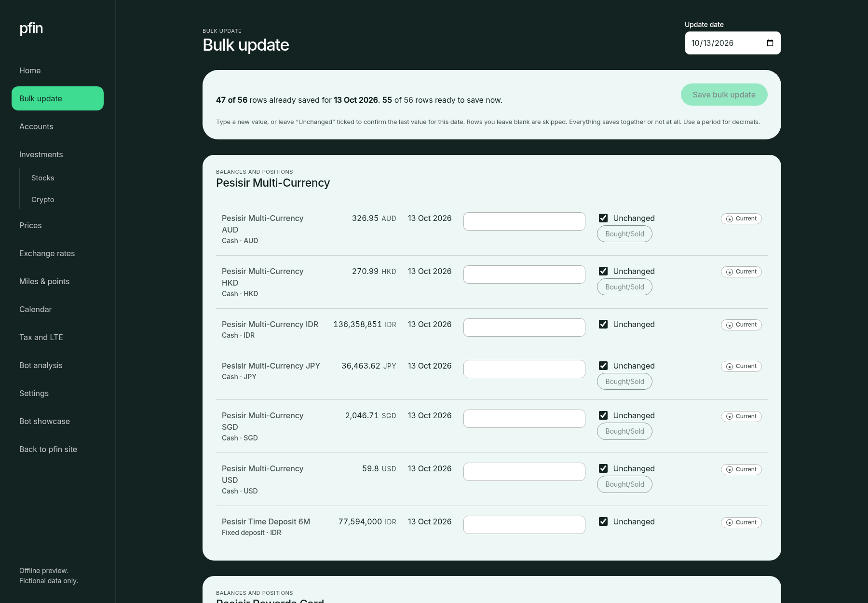Screen dimensions: 868x603
Task: Click Bought/Sold for Pesisir Multi-Currency HKD
Action: tap(624, 287)
